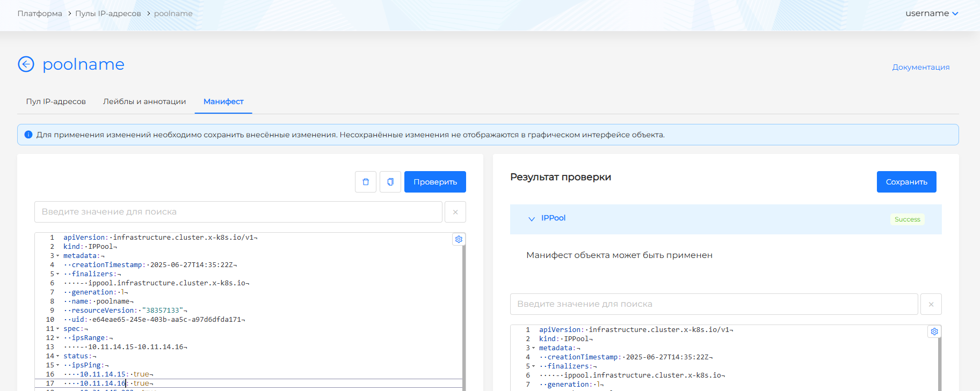Fold the status block at line 14

click(x=58, y=356)
